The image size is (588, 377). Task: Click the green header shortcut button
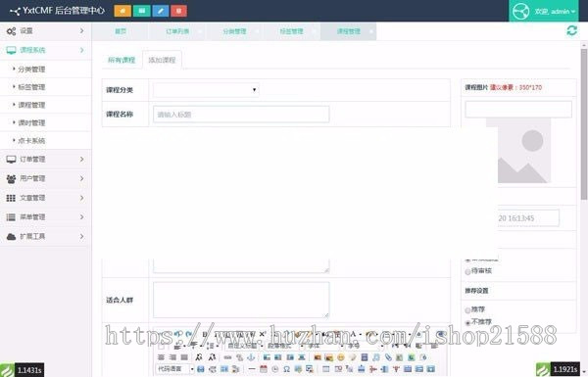click(141, 11)
